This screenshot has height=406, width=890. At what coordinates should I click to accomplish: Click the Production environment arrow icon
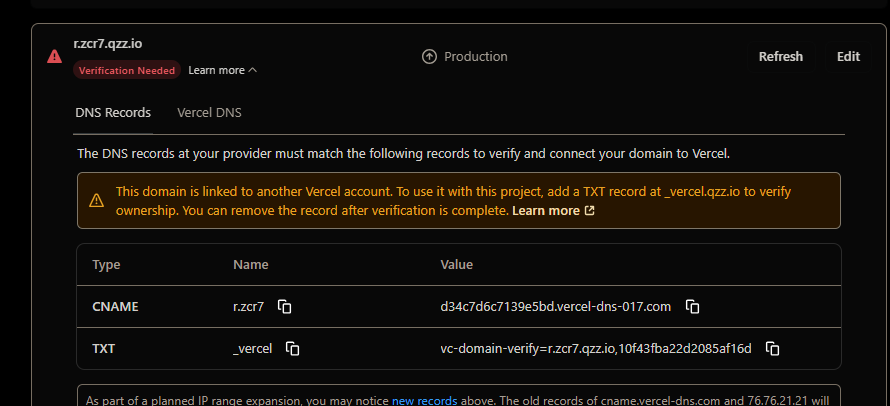[x=430, y=57]
